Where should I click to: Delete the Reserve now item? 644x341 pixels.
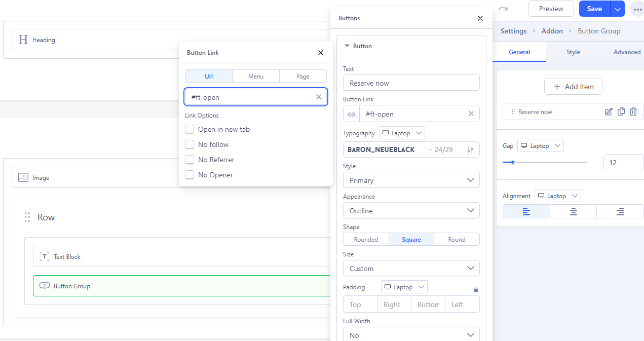pyautogui.click(x=633, y=112)
